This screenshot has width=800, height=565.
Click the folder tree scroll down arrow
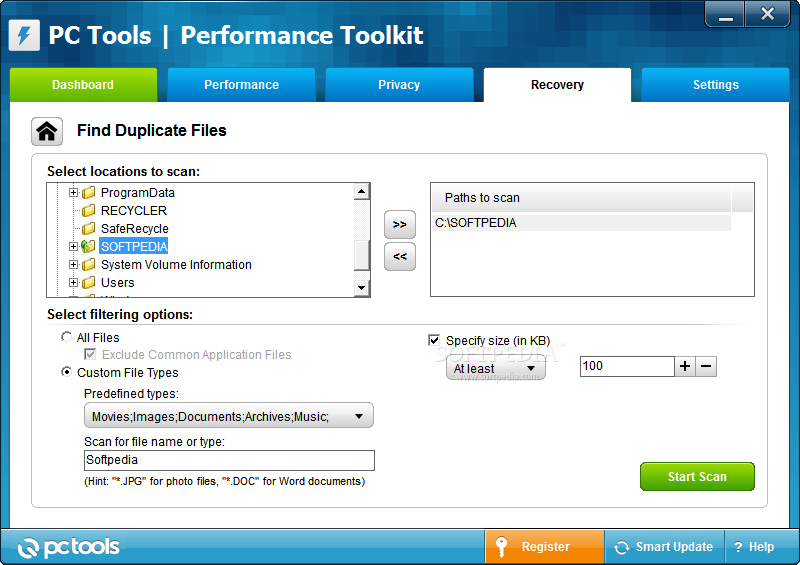[x=361, y=288]
